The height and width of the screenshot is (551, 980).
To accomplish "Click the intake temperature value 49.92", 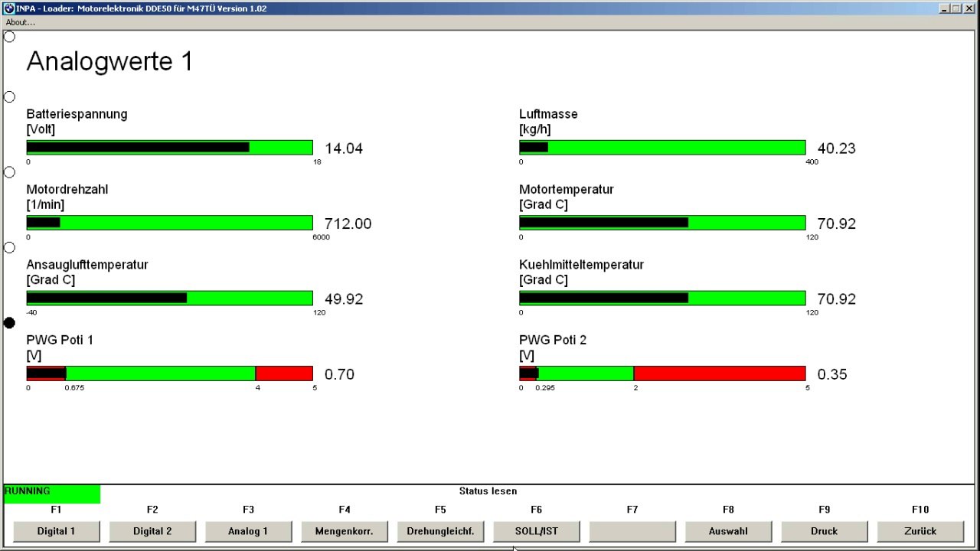I will (344, 299).
